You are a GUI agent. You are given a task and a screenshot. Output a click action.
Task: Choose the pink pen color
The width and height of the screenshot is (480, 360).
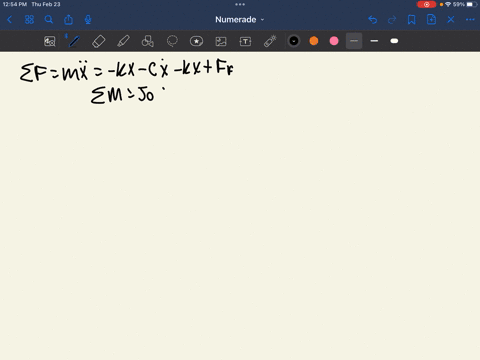tap(334, 41)
